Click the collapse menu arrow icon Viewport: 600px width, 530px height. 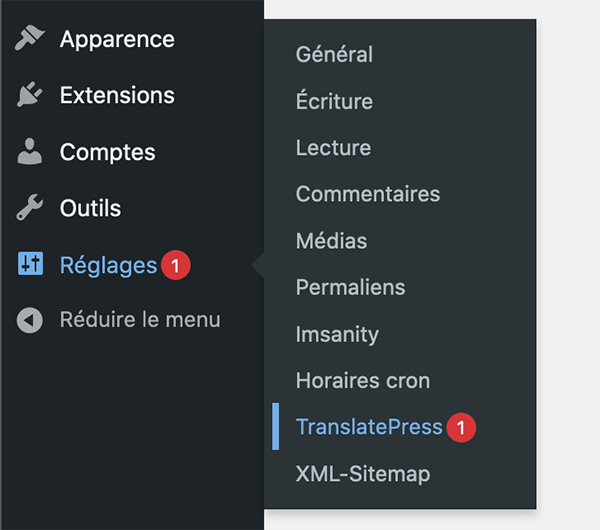click(30, 321)
